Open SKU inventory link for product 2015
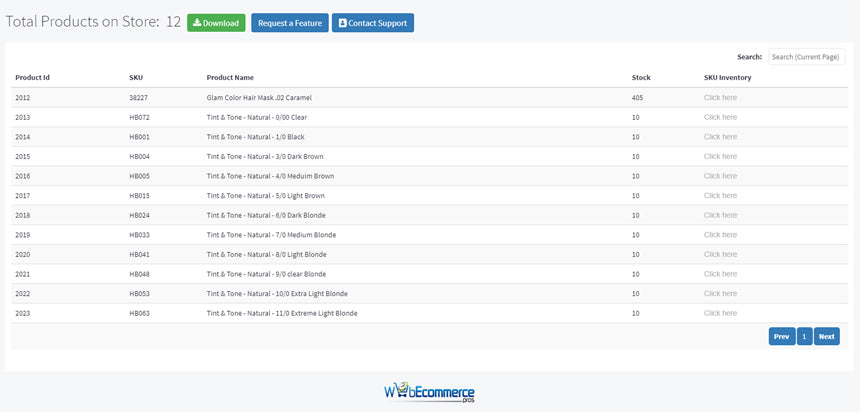The height and width of the screenshot is (412, 860). [x=720, y=156]
